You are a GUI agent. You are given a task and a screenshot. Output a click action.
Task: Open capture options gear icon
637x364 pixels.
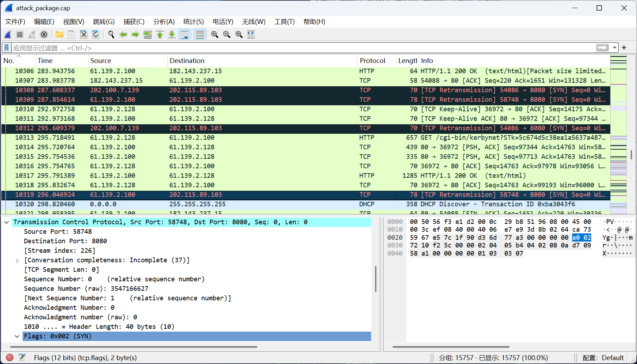[44, 34]
